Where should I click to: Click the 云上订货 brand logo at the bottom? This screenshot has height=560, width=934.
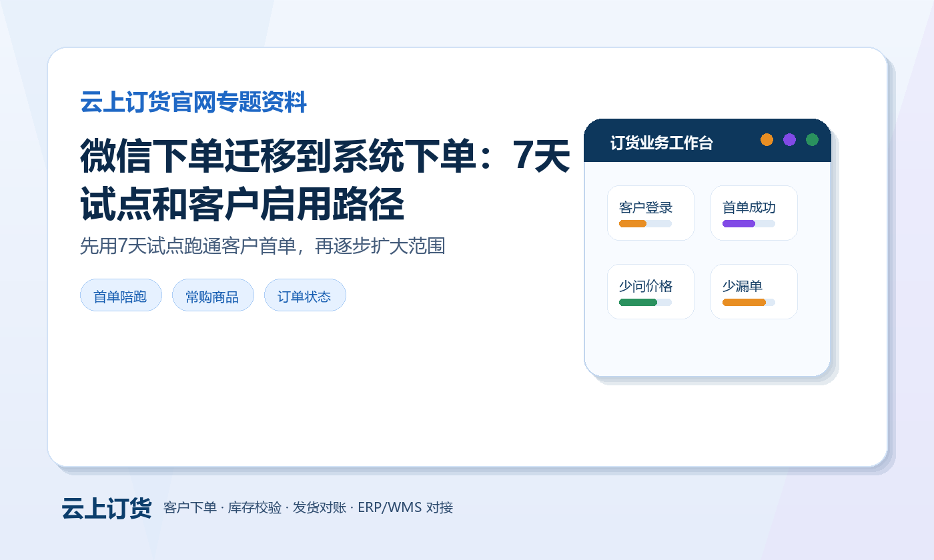[x=107, y=508]
